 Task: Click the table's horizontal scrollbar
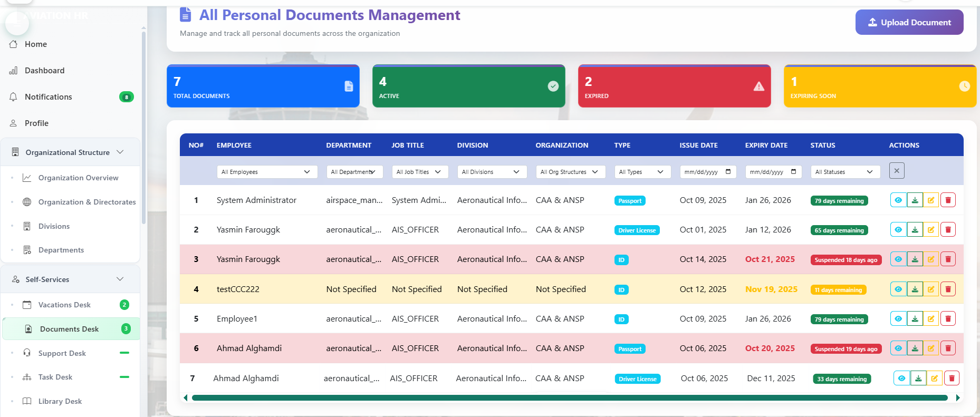[x=570, y=398]
